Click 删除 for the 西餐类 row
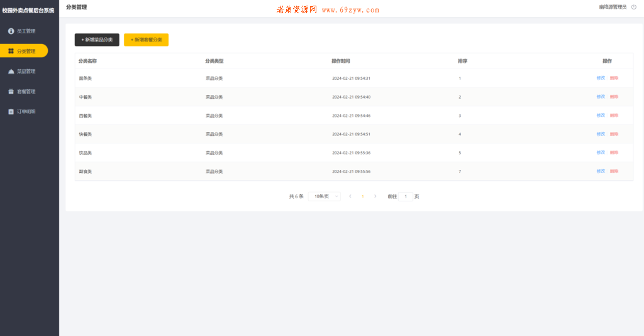Image resolution: width=644 pixels, height=336 pixels. 614,115
